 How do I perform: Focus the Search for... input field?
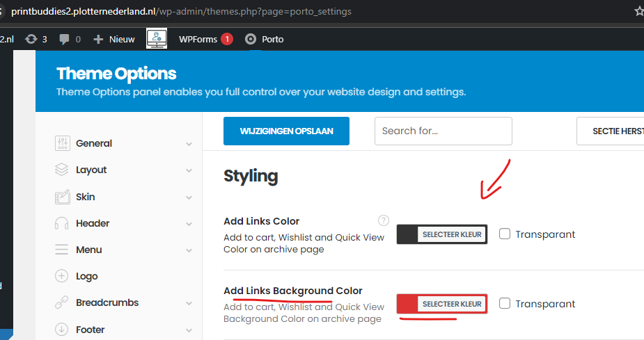coord(443,131)
